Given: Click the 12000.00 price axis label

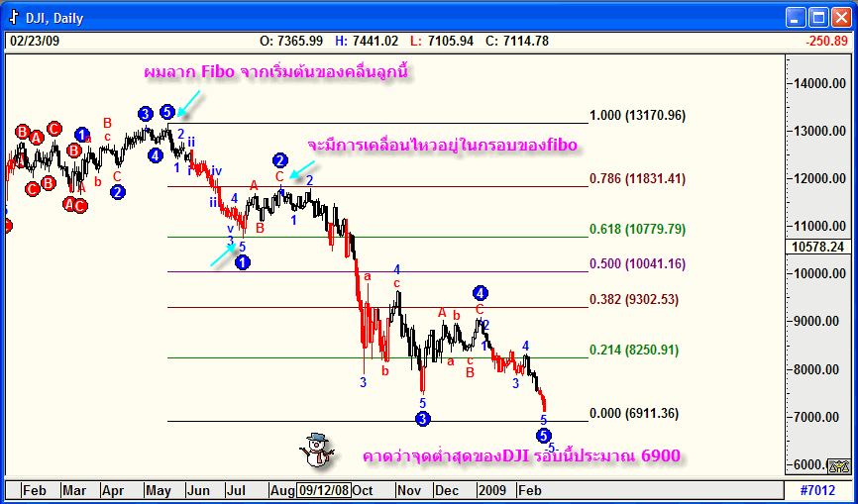Looking at the screenshot, I should coord(819,179).
